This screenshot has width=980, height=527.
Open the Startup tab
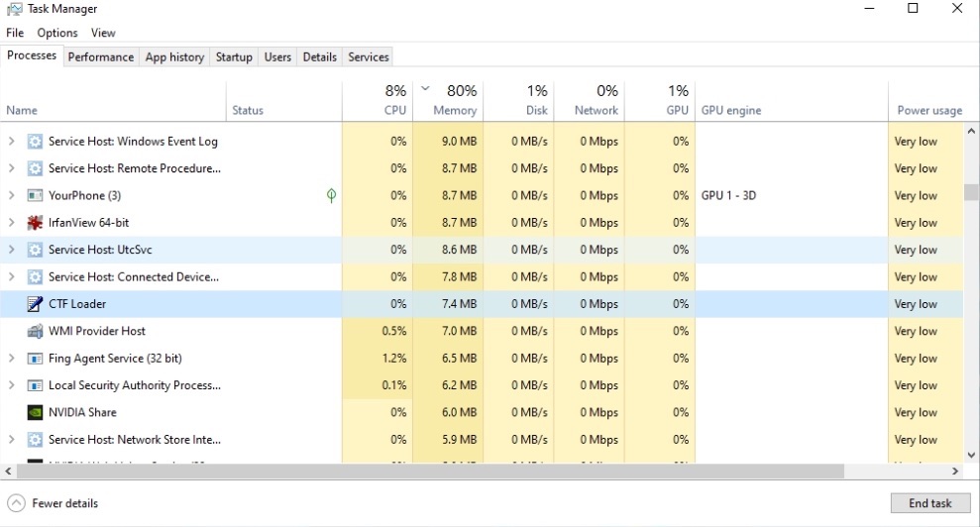(x=234, y=57)
